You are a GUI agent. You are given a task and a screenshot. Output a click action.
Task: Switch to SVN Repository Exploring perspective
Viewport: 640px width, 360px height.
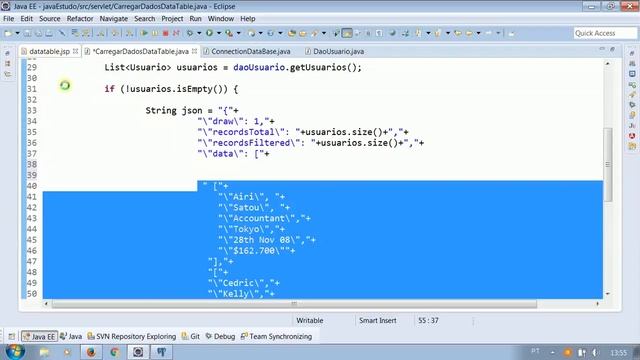point(131,336)
